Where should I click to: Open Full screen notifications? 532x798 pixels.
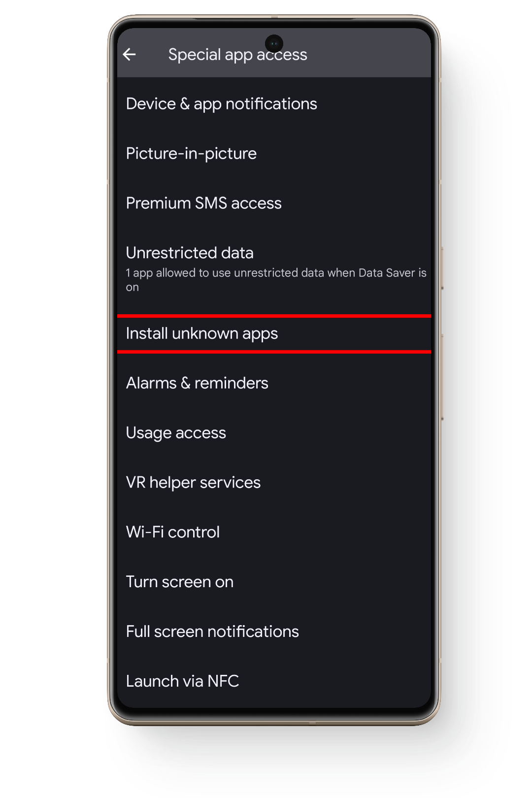click(212, 632)
